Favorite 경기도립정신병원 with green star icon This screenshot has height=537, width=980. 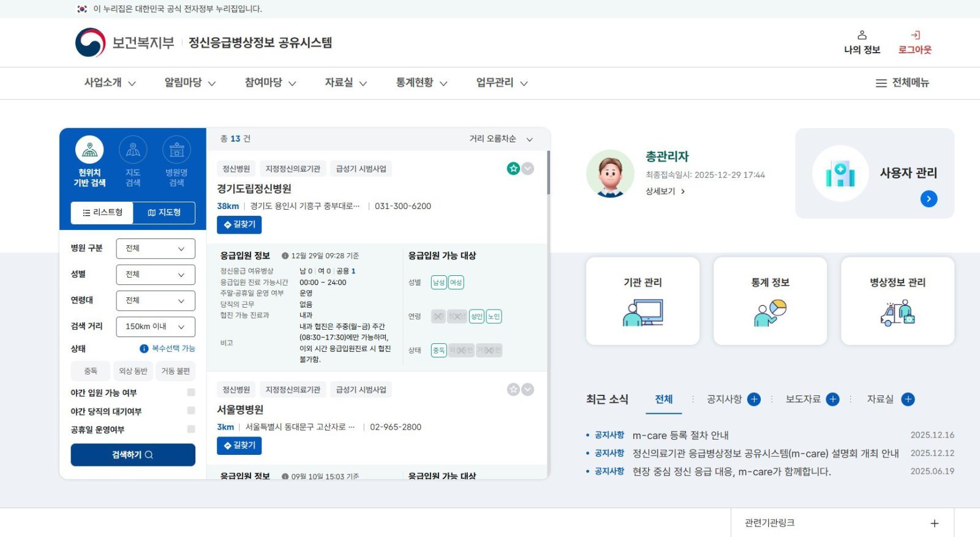coord(513,169)
